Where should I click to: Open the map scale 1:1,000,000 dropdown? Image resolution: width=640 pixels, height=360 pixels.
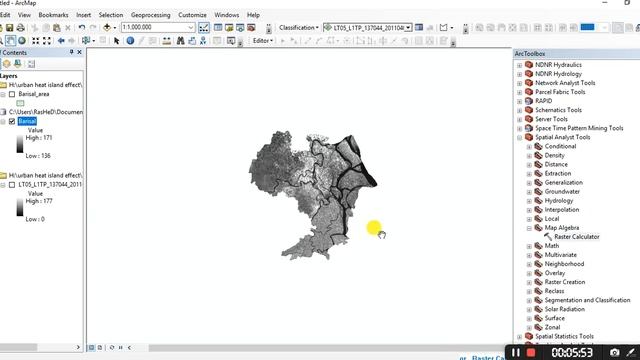point(191,28)
